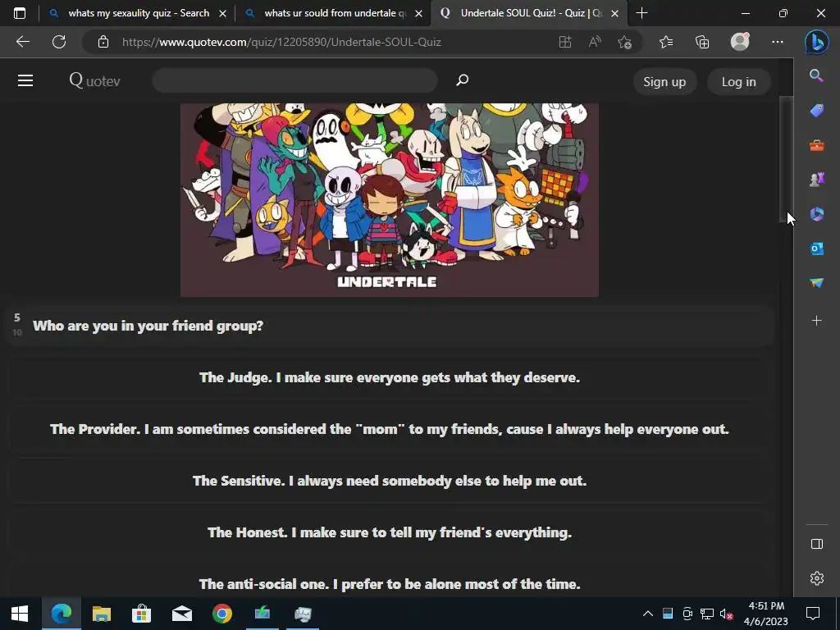This screenshot has width=840, height=630.
Task: Open Microsoft Store from taskbar
Action: [141, 614]
